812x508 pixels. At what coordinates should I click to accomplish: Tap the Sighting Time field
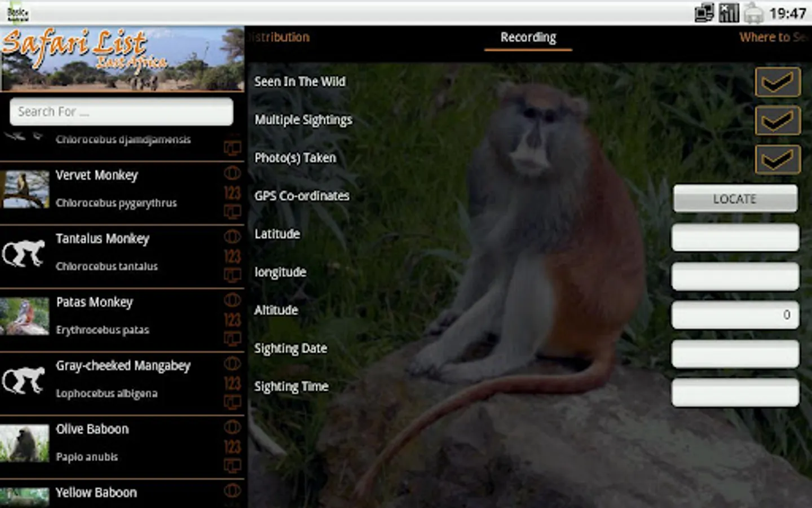[x=735, y=392]
